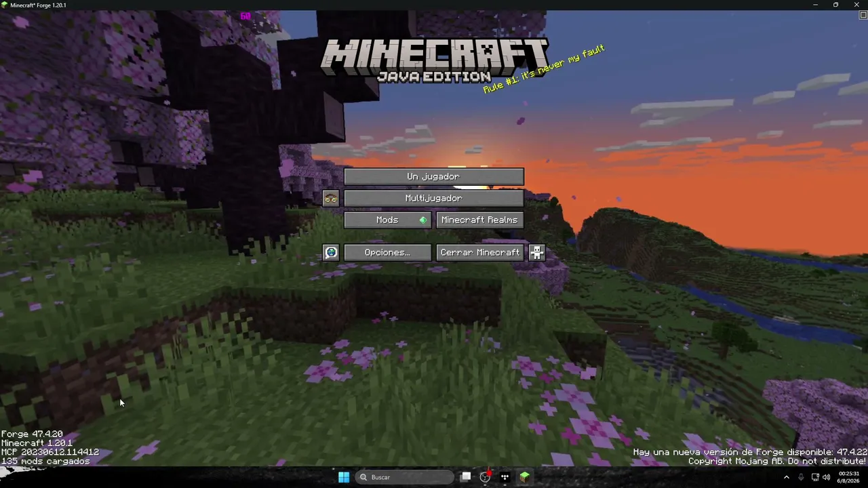Click the yellow 'Rule #1' splash text
Viewport: 868px width, 488px height.
point(543,68)
